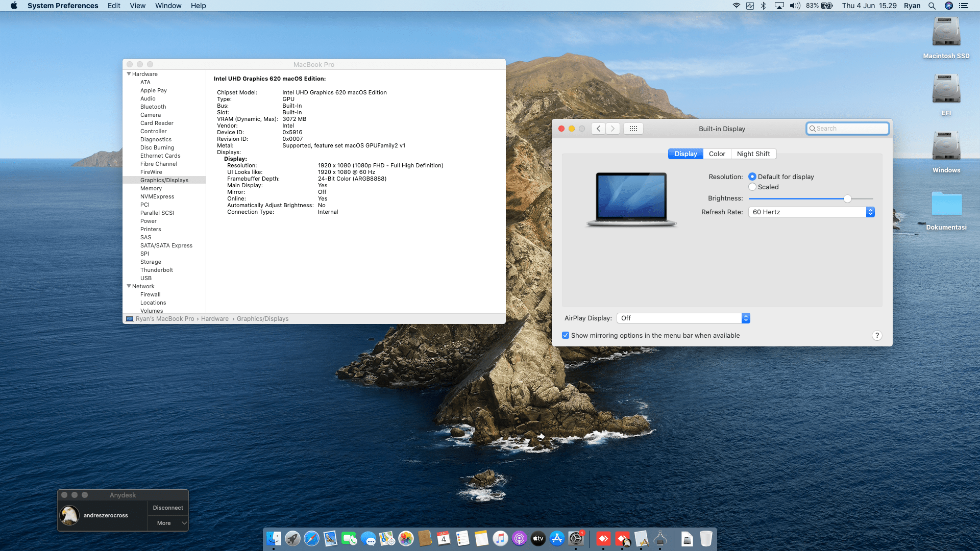Image resolution: width=980 pixels, height=551 pixels.
Task: Open the help question mark button
Action: [x=877, y=336]
